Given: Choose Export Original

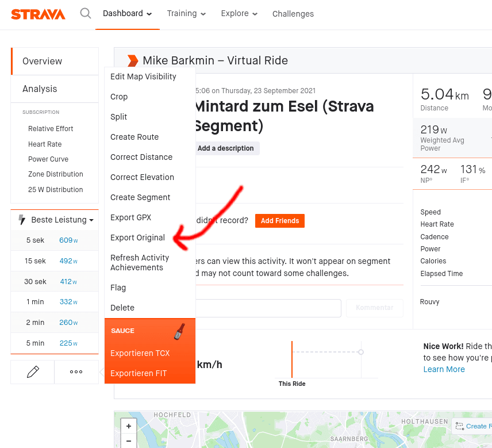Looking at the screenshot, I should [x=138, y=238].
